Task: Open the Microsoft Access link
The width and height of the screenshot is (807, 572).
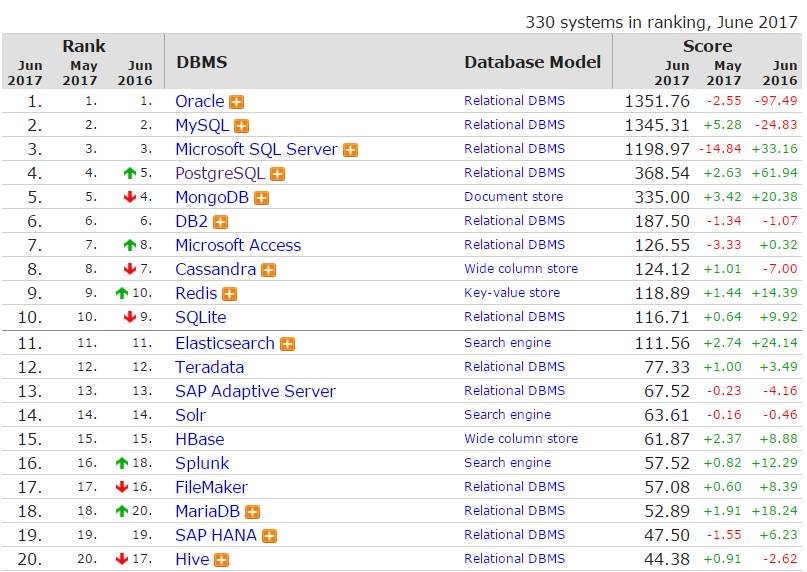Action: [238, 245]
